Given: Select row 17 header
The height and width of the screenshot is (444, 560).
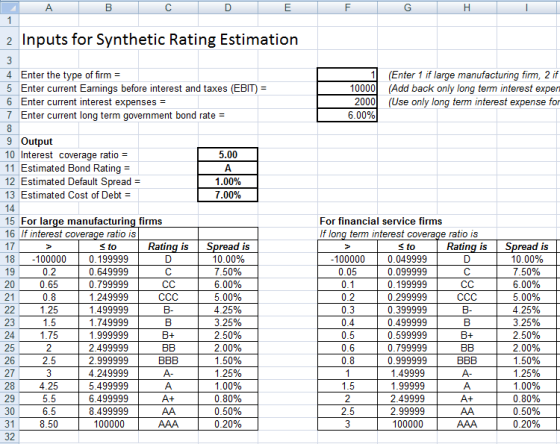Looking at the screenshot, I should pyautogui.click(x=9, y=246).
